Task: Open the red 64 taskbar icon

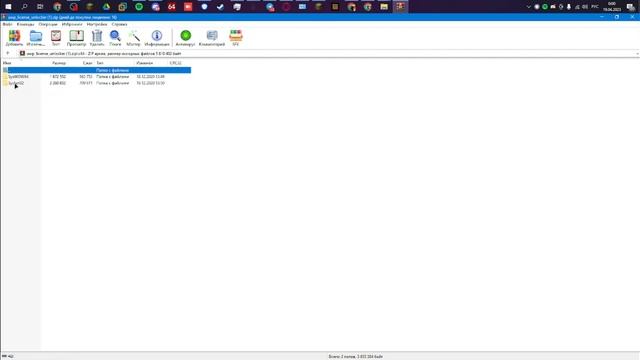Action: (171, 7)
